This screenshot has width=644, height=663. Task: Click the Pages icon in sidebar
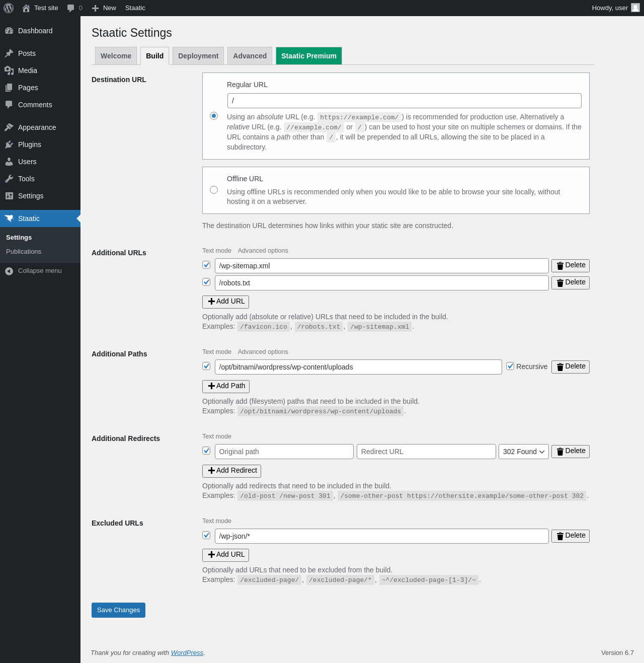click(9, 88)
